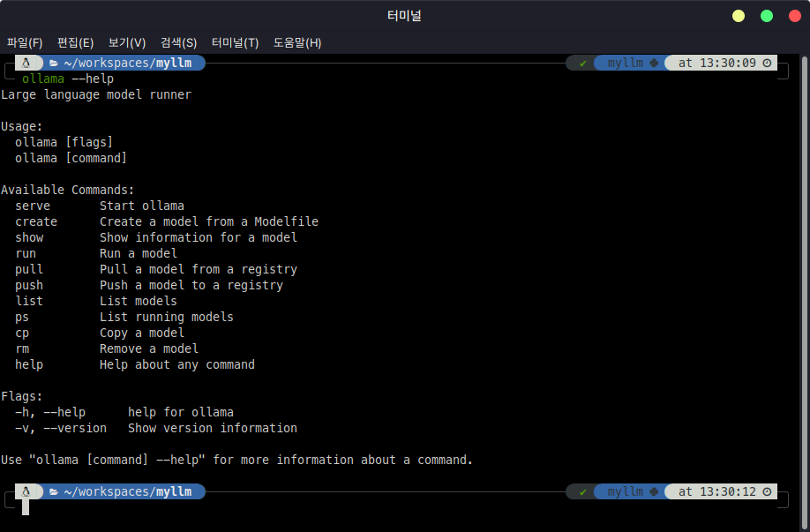Click the 'cp' command name

pos(22,333)
